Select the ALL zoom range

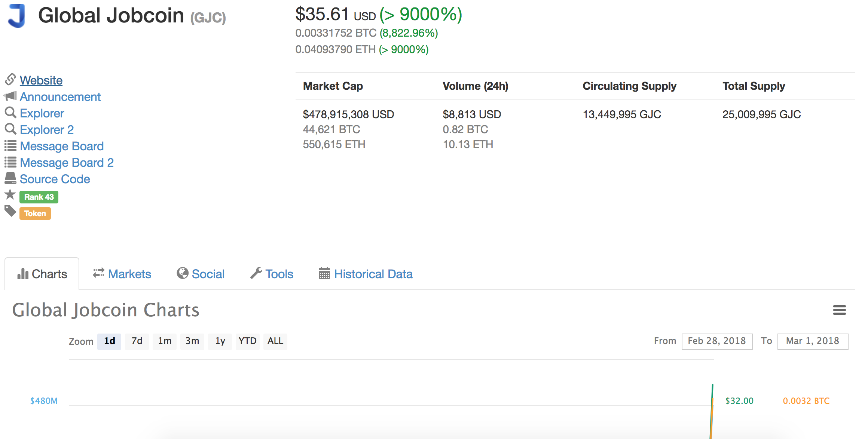click(x=275, y=341)
